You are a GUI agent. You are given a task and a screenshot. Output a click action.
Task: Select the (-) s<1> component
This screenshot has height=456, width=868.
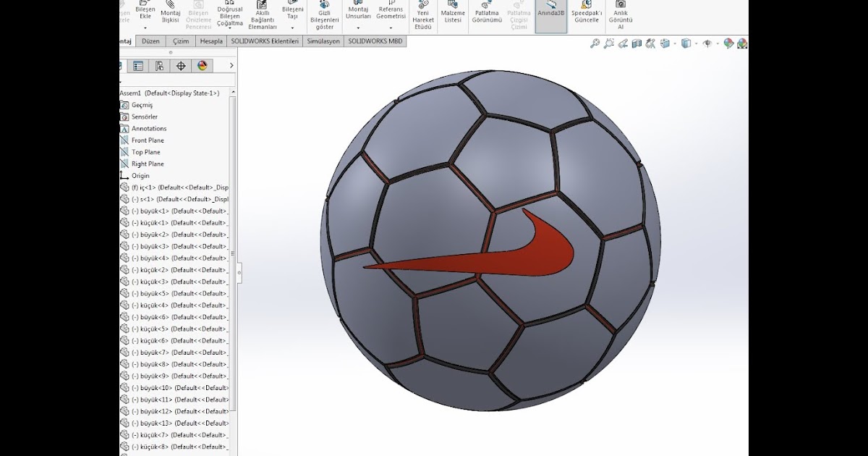point(174,199)
